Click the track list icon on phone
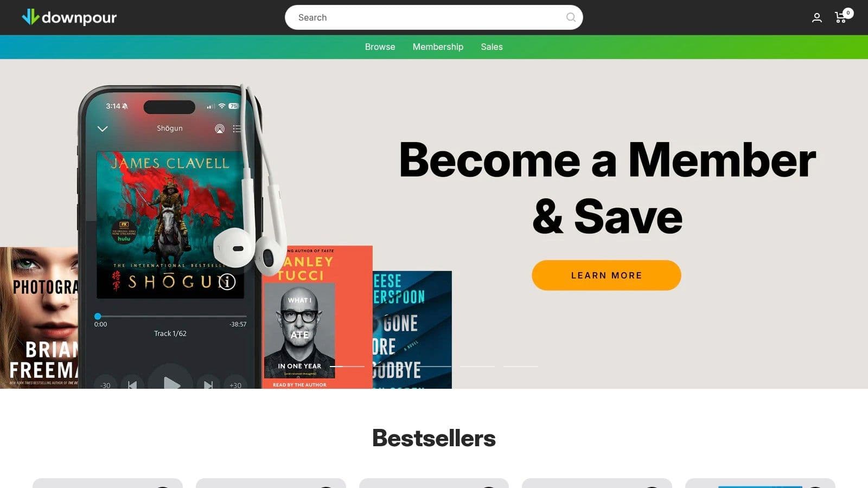 click(237, 129)
